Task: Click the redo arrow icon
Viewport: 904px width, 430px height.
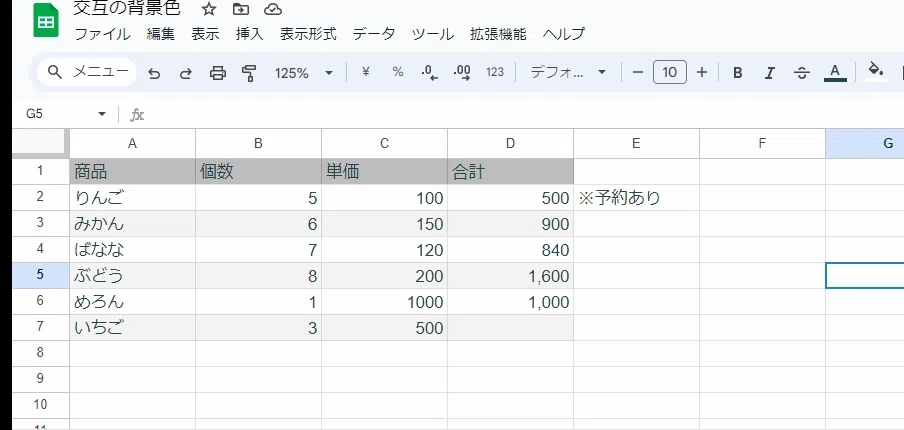Action: [186, 73]
